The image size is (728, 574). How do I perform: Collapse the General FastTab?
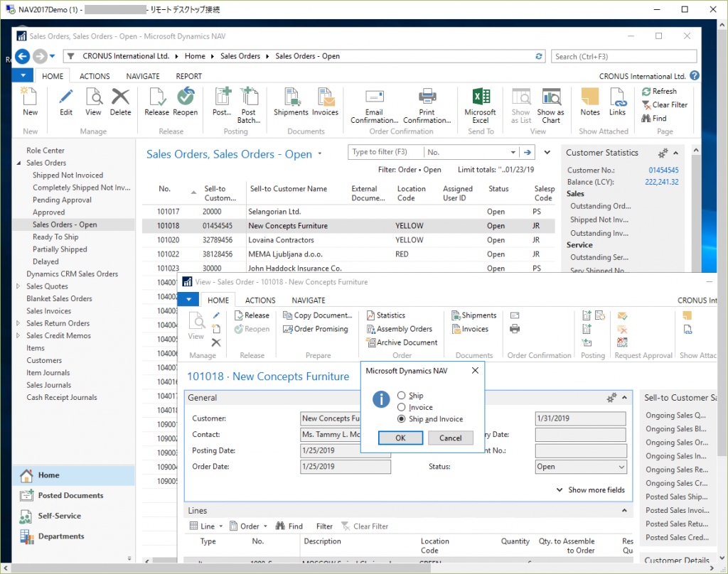pyautogui.click(x=624, y=398)
